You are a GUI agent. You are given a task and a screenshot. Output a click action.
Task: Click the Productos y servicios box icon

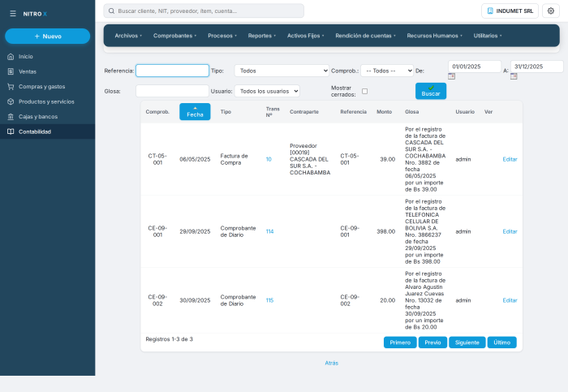pos(11,101)
